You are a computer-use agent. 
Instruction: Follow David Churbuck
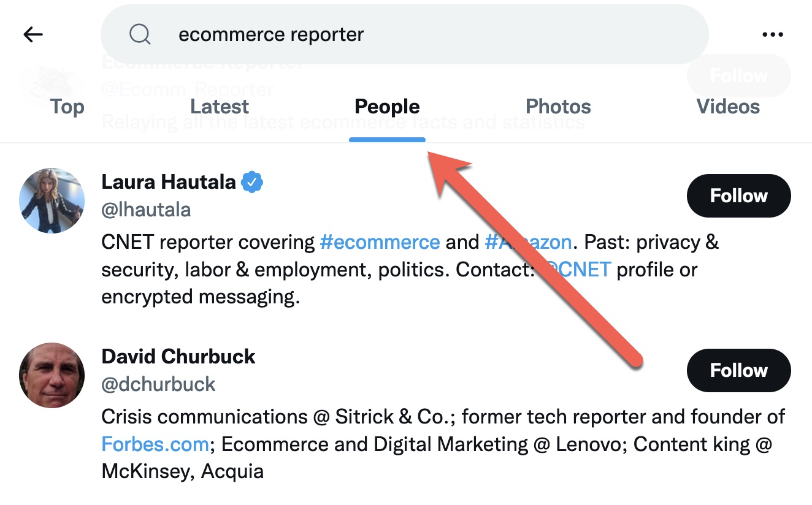tap(738, 371)
